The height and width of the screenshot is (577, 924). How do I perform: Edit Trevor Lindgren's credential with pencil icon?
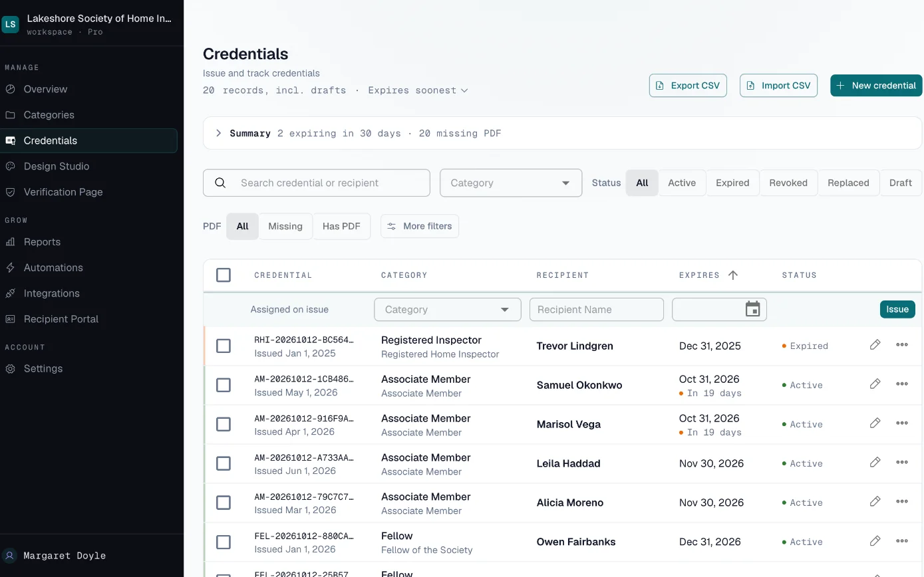(x=875, y=344)
